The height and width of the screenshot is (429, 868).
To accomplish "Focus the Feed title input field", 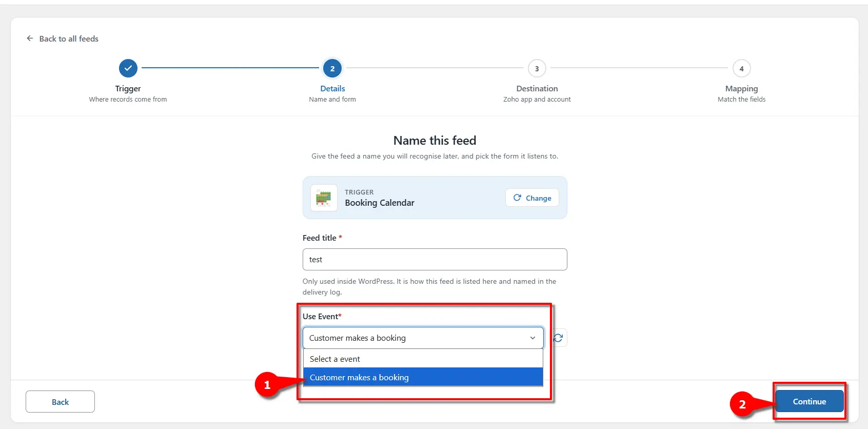I will click(435, 260).
